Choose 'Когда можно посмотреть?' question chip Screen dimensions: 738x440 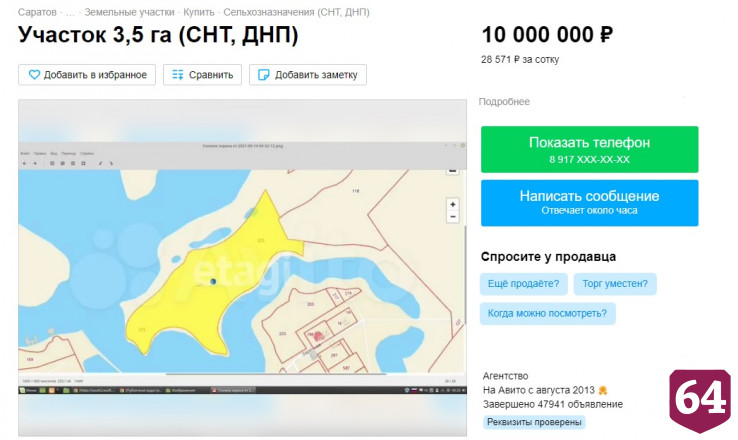547,313
